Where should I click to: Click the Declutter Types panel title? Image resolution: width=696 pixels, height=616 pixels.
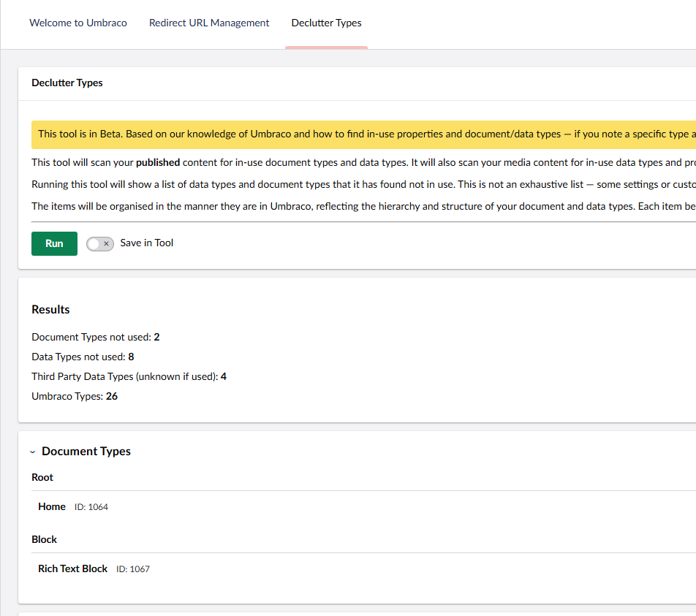coord(67,83)
